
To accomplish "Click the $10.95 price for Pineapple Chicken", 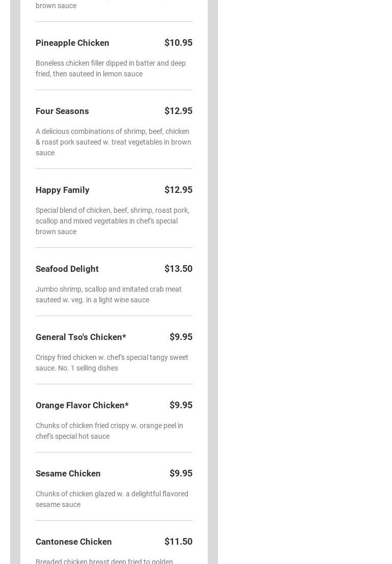I will click(178, 43).
